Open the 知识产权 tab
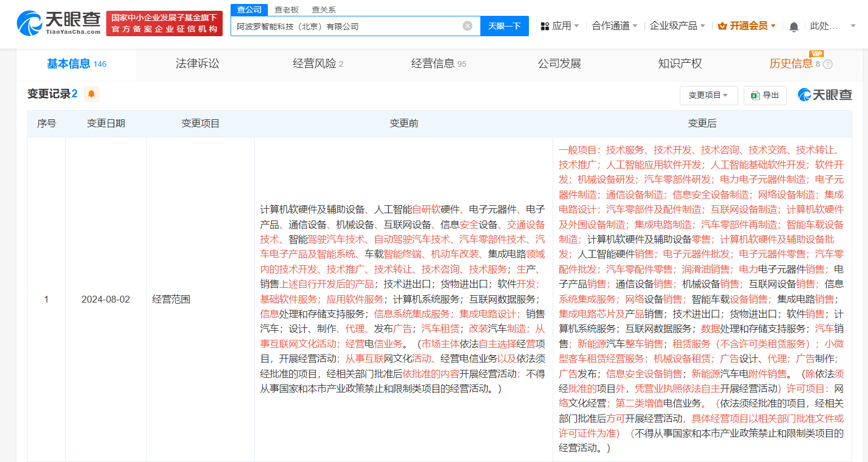The image size is (868, 462). (680, 63)
